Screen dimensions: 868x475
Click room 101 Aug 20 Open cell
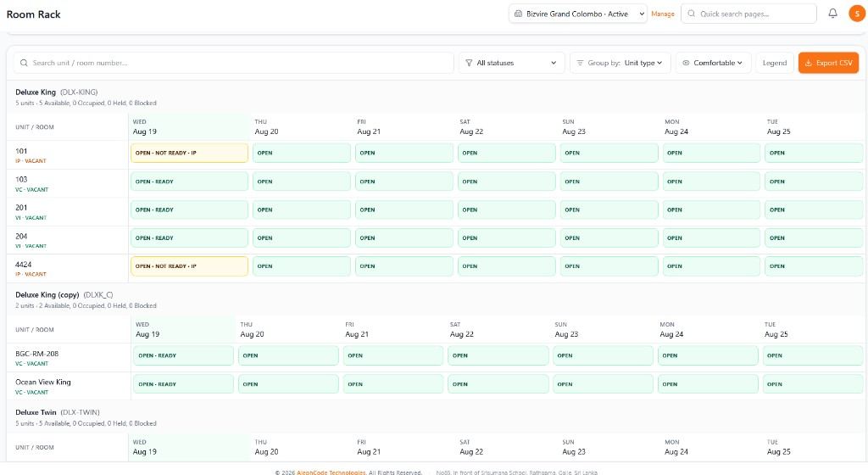pyautogui.click(x=302, y=153)
